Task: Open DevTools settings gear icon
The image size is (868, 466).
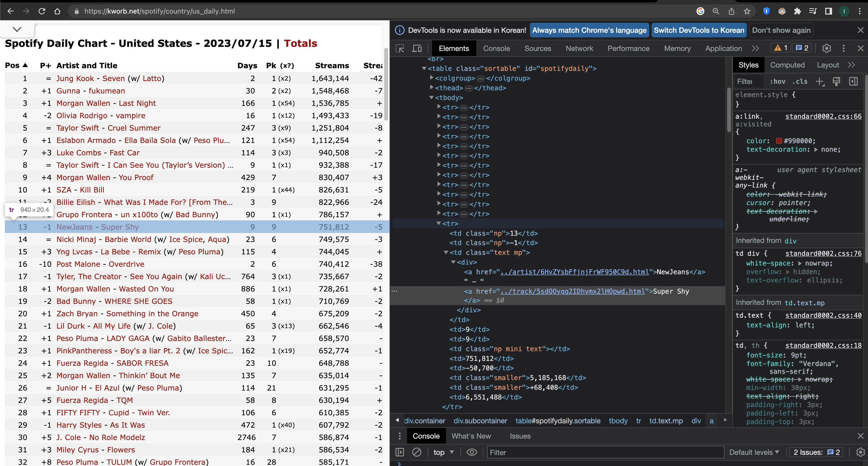Action: pos(826,49)
